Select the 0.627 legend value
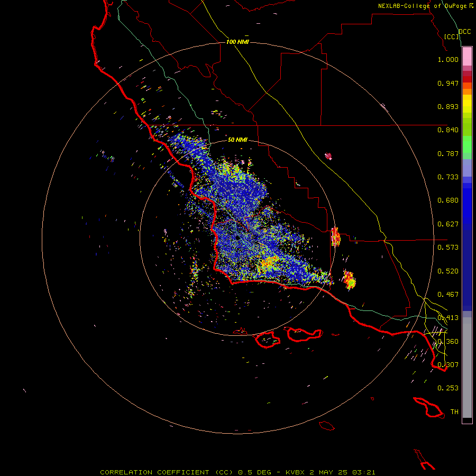 point(448,224)
